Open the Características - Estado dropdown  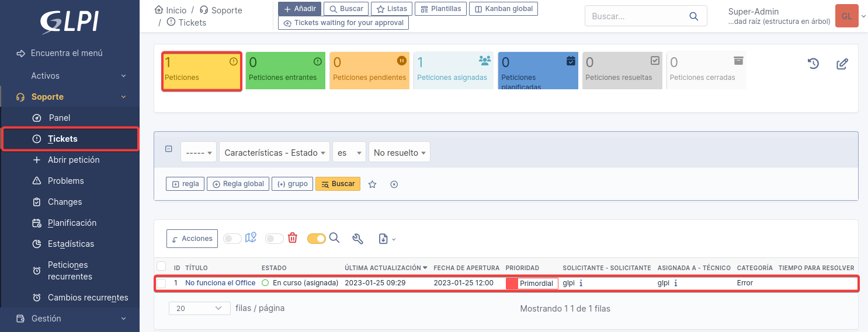[275, 153]
